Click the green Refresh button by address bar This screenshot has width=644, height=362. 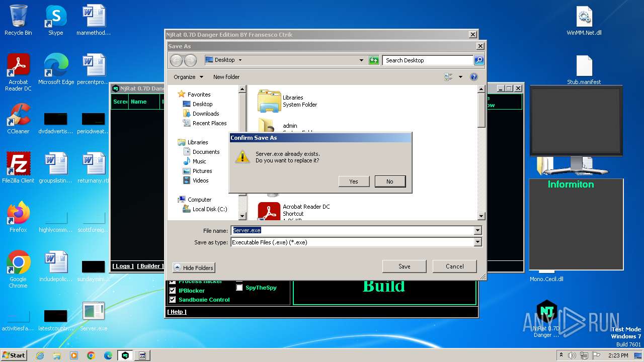click(x=373, y=60)
